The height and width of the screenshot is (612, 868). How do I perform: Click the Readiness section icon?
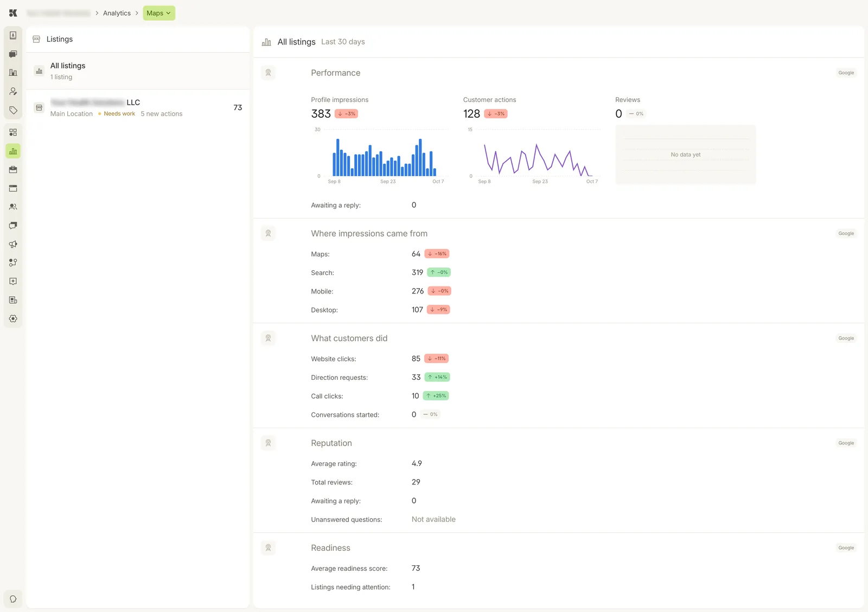[268, 548]
